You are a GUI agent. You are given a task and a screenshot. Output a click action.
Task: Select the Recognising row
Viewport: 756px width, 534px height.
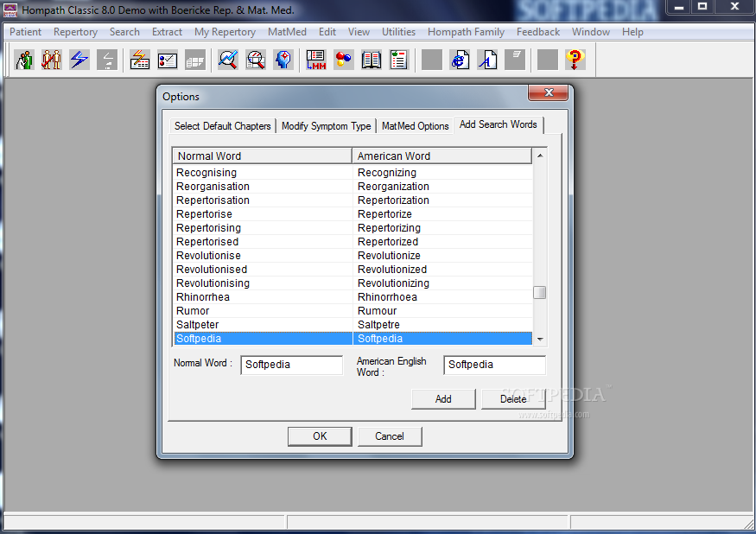tap(353, 173)
